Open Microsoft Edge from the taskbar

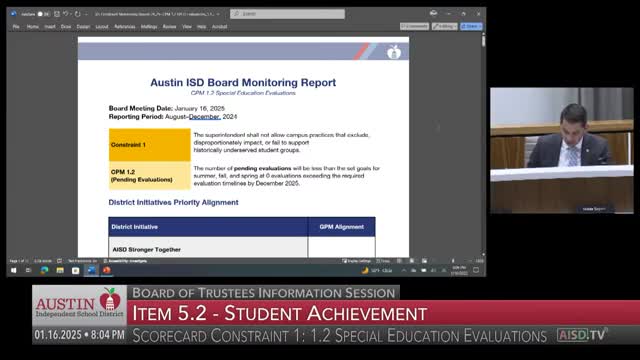(x=44, y=270)
